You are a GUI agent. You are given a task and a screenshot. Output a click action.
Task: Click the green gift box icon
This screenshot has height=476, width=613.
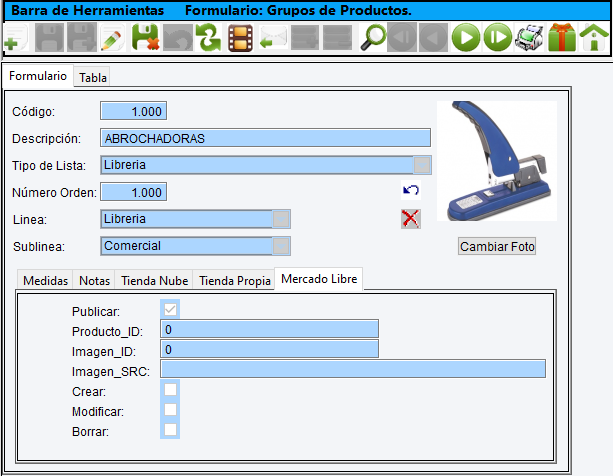tap(562, 38)
